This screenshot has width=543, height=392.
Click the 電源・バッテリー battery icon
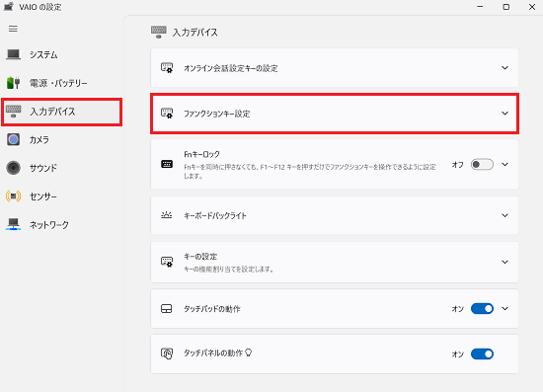coord(13,83)
